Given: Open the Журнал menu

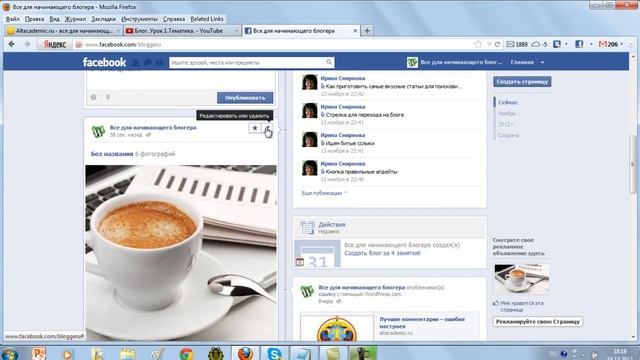Looking at the screenshot, I should [75, 19].
